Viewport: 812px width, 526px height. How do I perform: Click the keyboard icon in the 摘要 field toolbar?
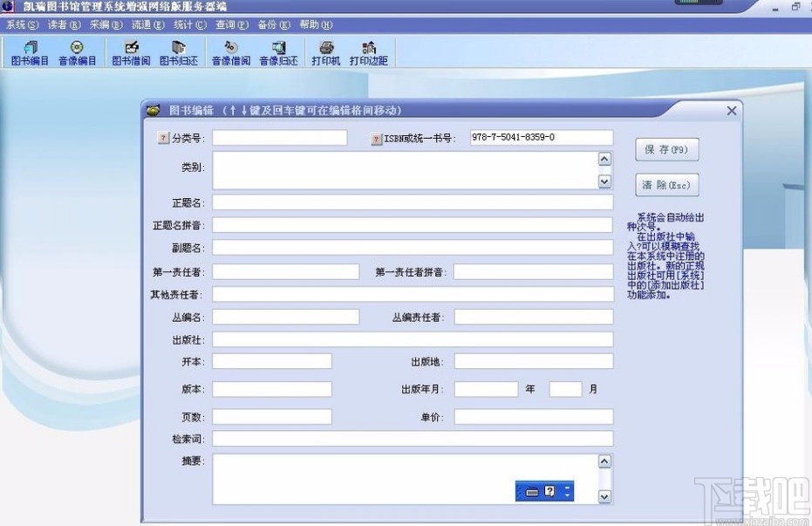tap(533, 491)
